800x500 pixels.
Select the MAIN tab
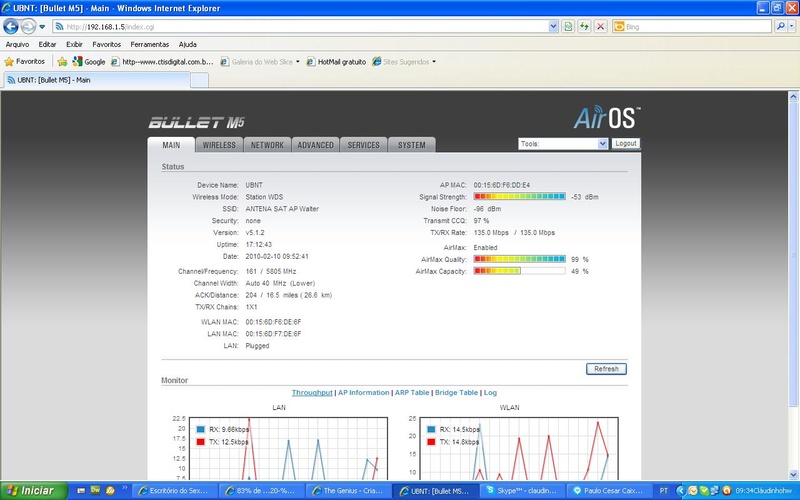tap(171, 145)
